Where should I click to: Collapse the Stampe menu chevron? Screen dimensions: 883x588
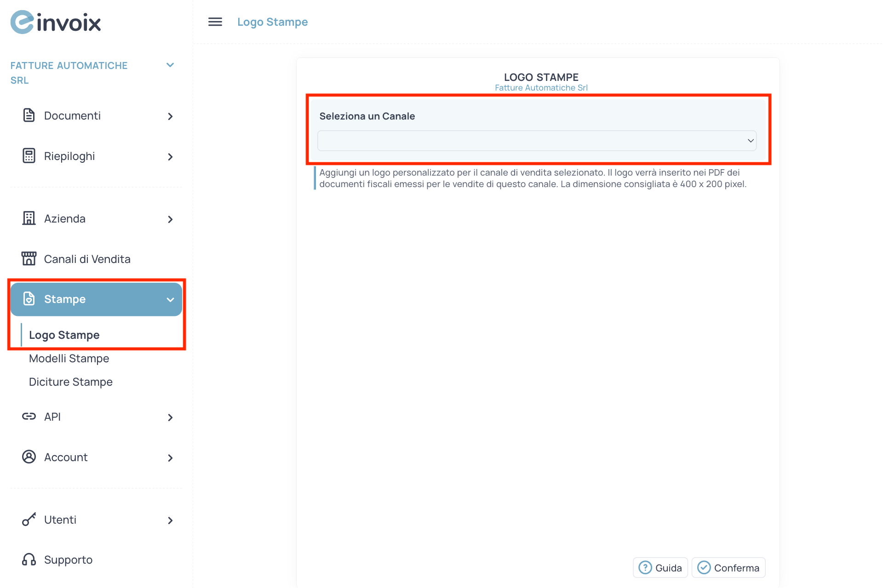pyautogui.click(x=170, y=300)
